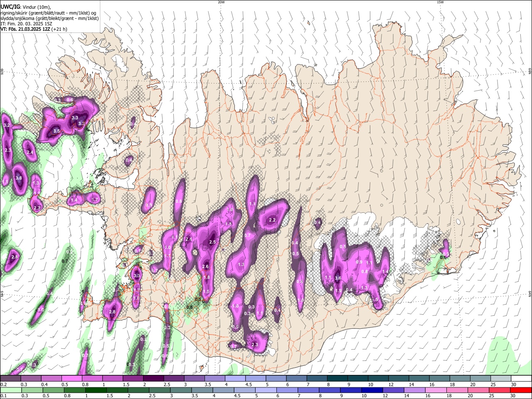Click the medium green rain swatch between 0.5 and 0.8
This screenshot has width=532, height=399.
[x=54, y=390]
